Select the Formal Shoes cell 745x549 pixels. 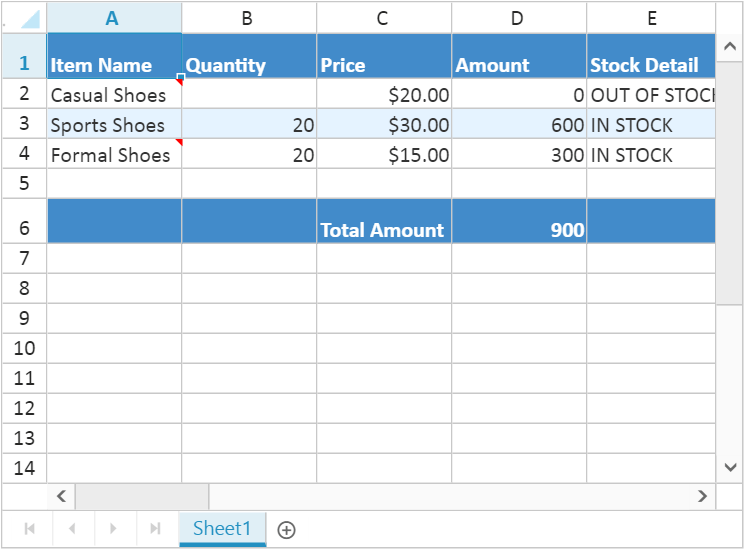[114, 154]
